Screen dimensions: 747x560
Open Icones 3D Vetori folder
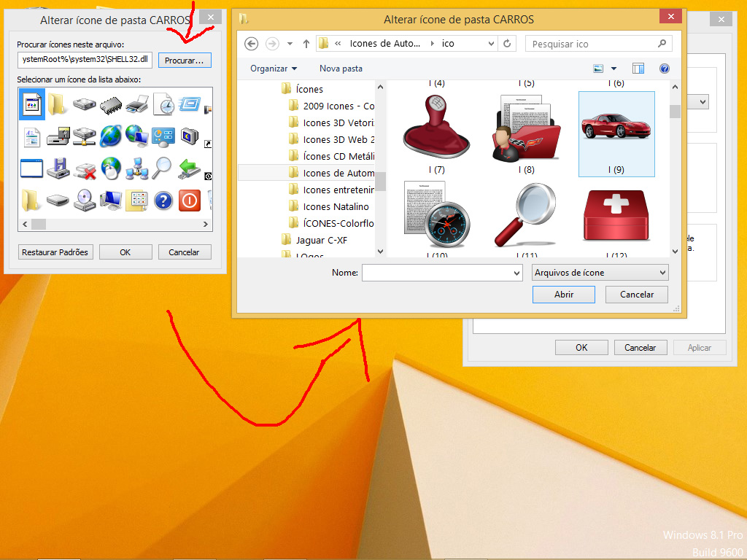[x=332, y=122]
